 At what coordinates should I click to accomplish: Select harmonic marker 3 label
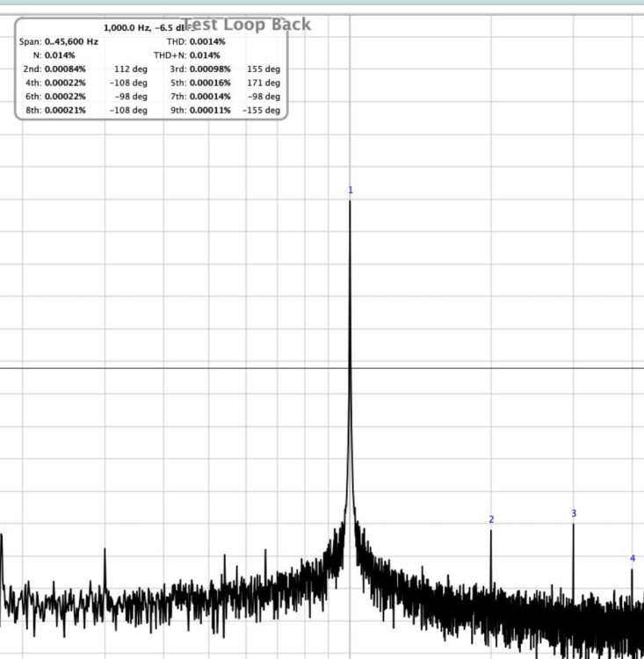(x=574, y=514)
